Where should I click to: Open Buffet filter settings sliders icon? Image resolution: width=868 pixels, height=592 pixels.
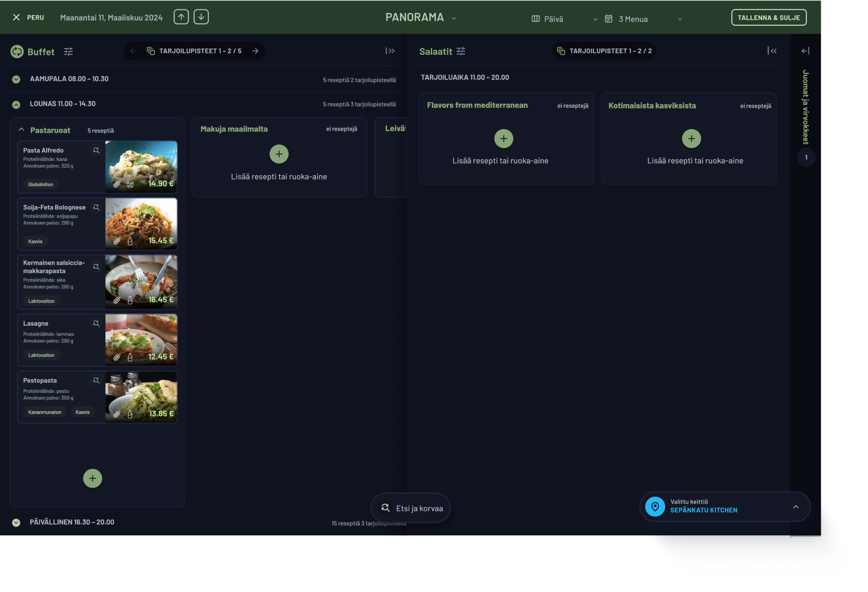(69, 52)
